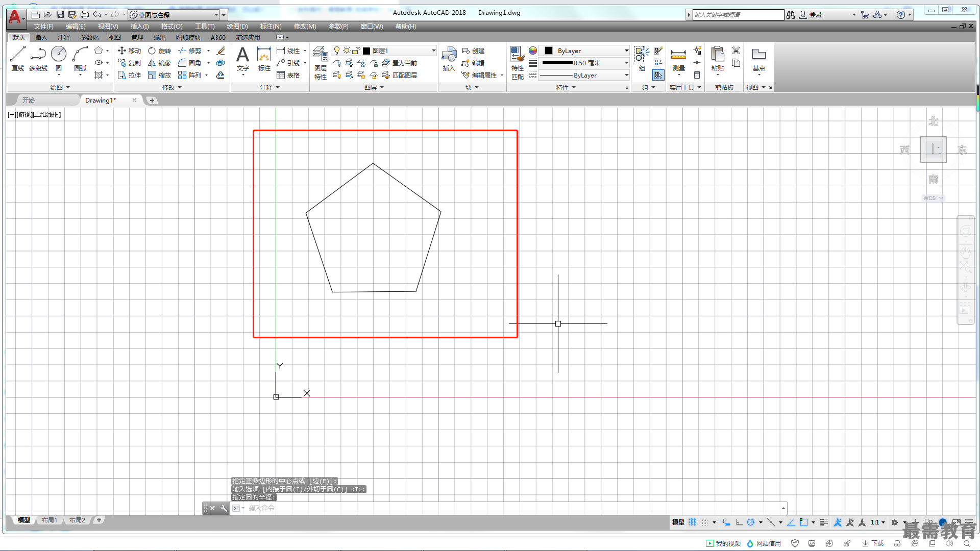This screenshot has height=551, width=980.
Task: Click the Array (阵列) tool
Action: 190,75
